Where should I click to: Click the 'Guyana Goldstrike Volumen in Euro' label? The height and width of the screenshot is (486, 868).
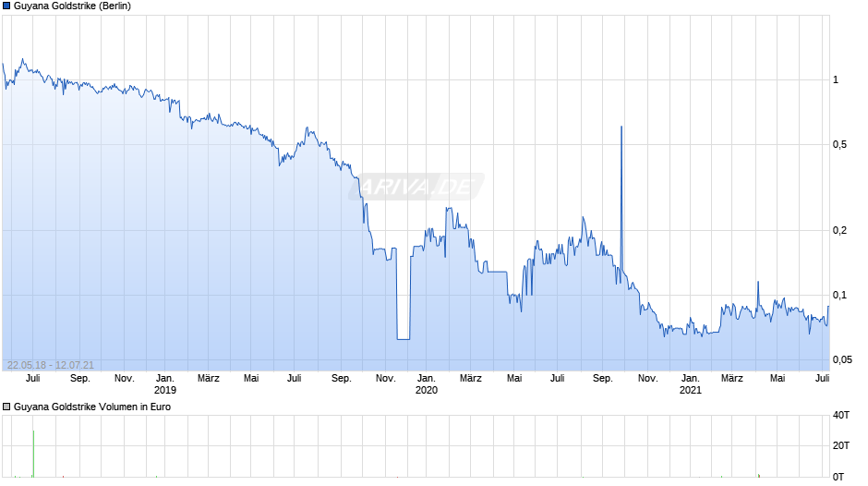coord(92,407)
